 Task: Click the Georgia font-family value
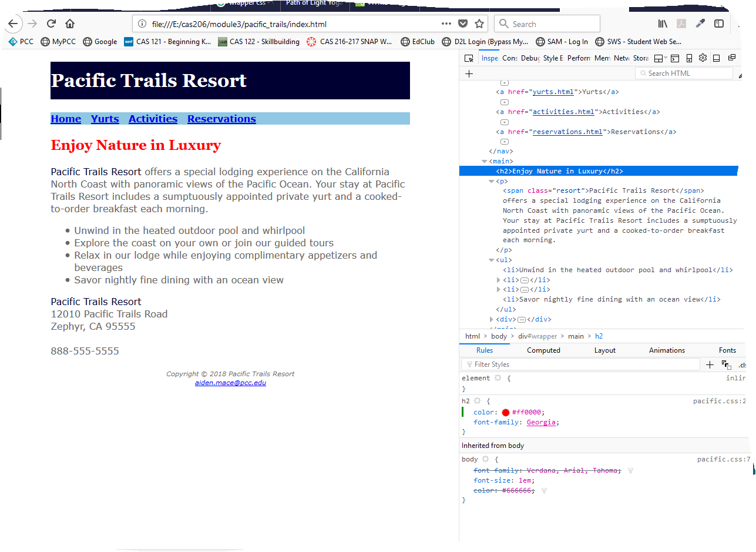(x=541, y=422)
